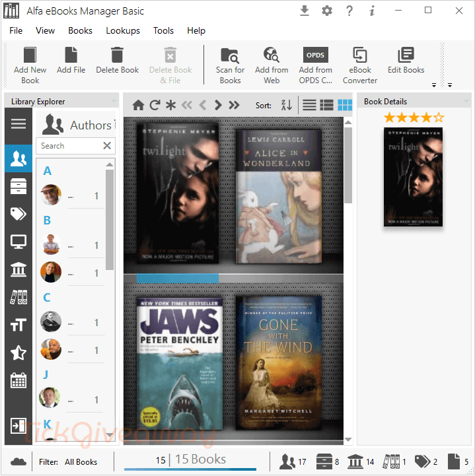475x476 pixels.
Task: Open the hamburger menu in Library Explorer
Action: pos(18,123)
